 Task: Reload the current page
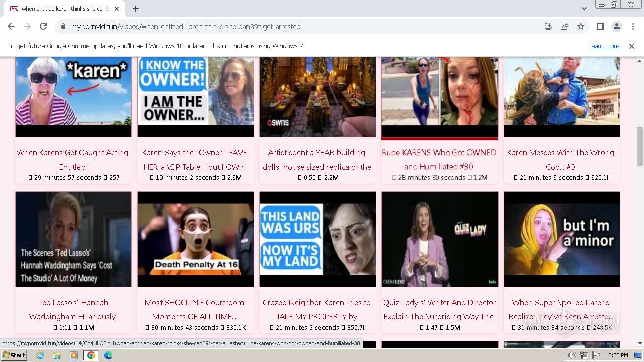coord(43,26)
